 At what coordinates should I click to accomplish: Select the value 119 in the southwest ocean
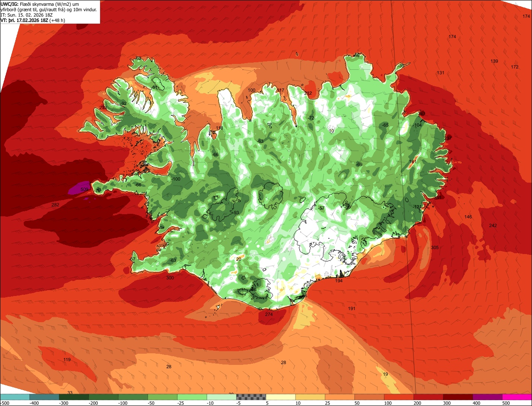pos(67,360)
